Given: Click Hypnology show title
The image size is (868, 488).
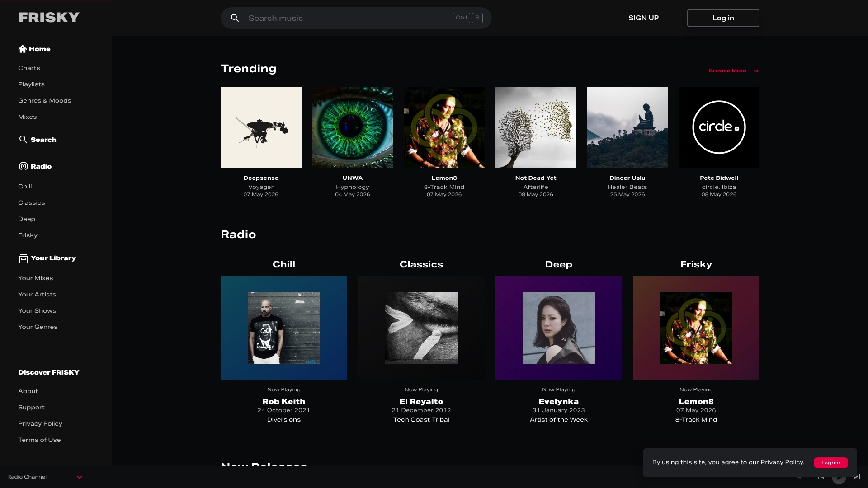Looking at the screenshot, I should pyautogui.click(x=352, y=187).
